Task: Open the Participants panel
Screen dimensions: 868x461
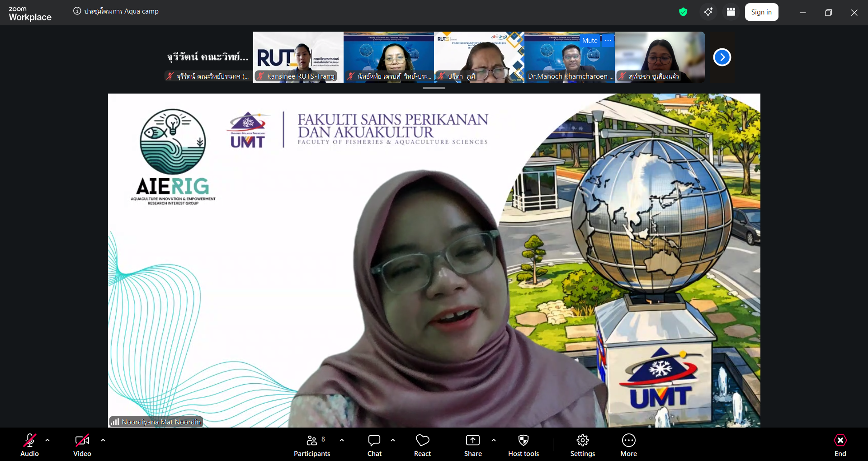Action: (x=311, y=446)
